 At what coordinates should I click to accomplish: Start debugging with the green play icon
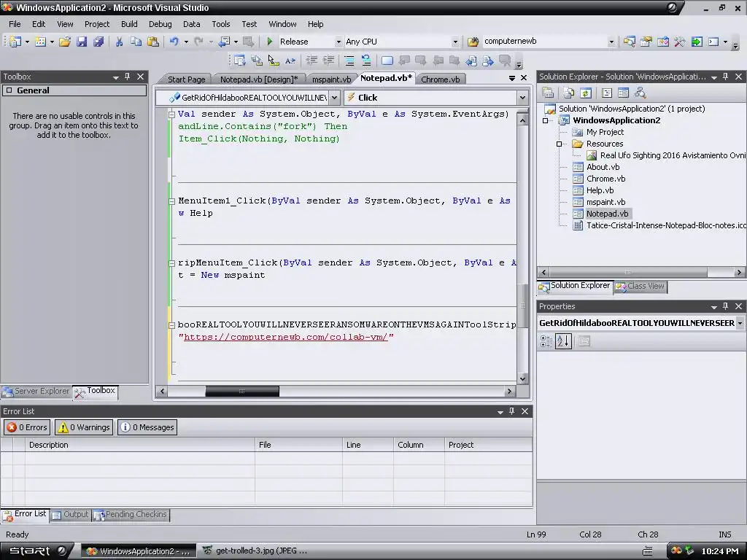tap(270, 42)
